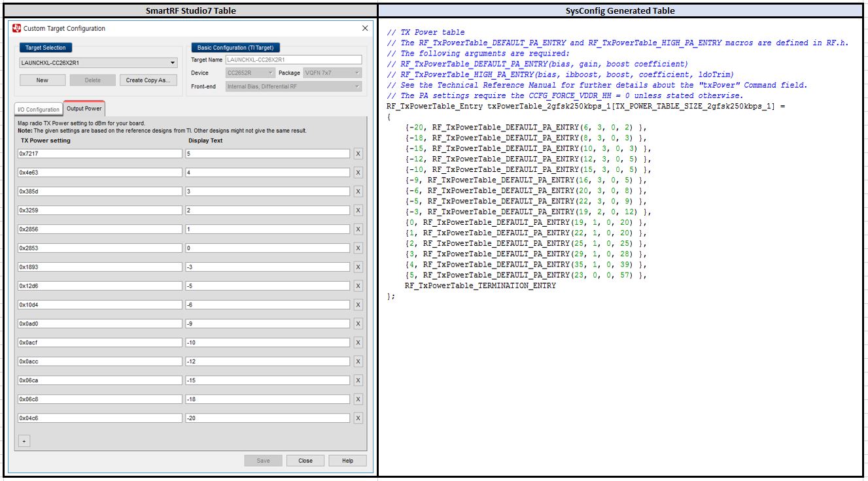Select the Output Power tab
Viewport: 868px width, 481px height.
tap(83, 108)
